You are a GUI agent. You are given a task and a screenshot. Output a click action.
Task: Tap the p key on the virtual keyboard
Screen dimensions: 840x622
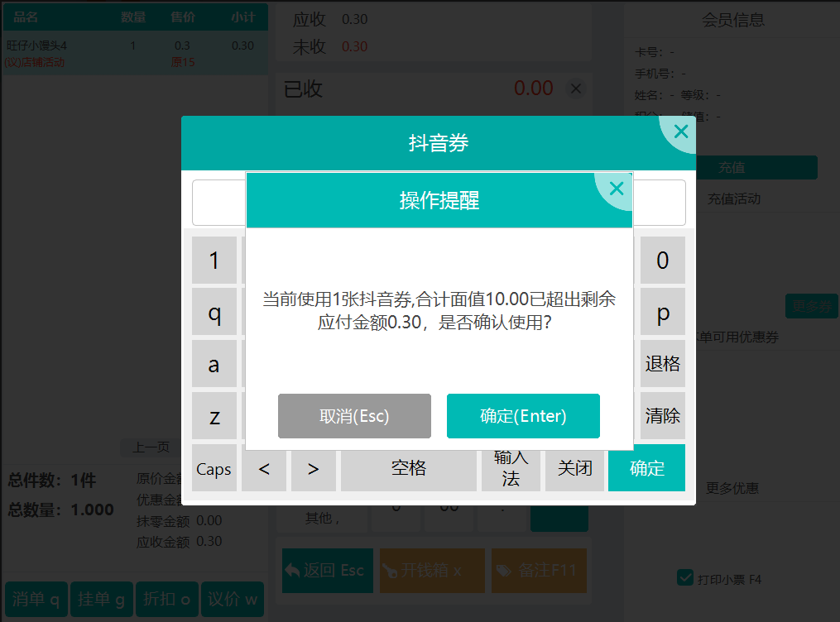click(x=663, y=312)
